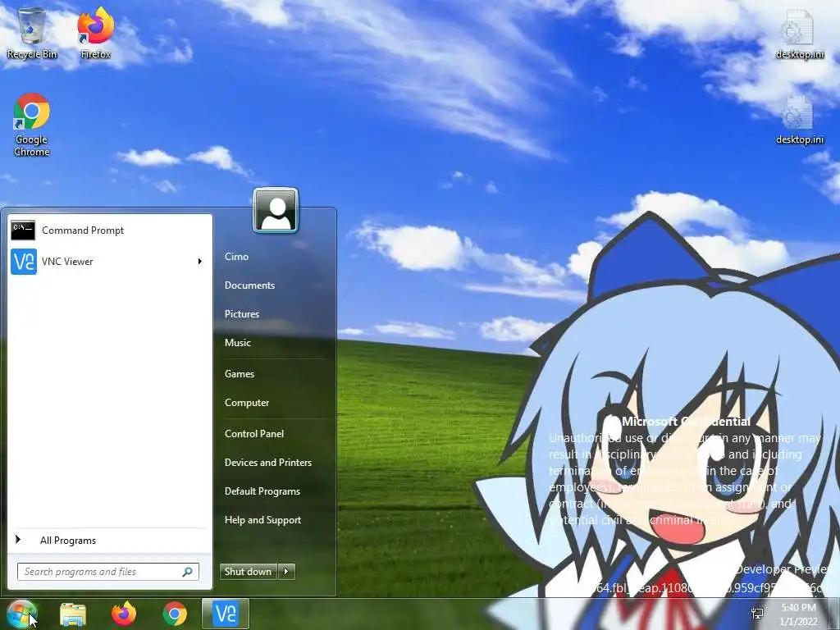Select the upper desktop.ini file icon
The height and width of the screenshot is (630, 840).
coord(799,33)
